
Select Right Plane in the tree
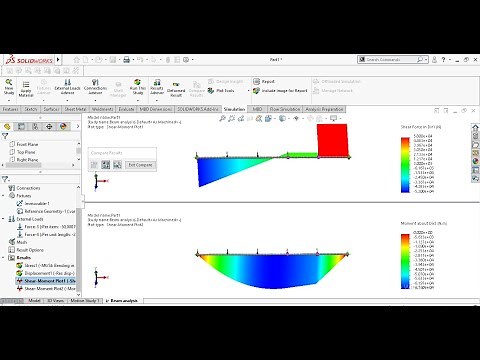click(x=24, y=160)
